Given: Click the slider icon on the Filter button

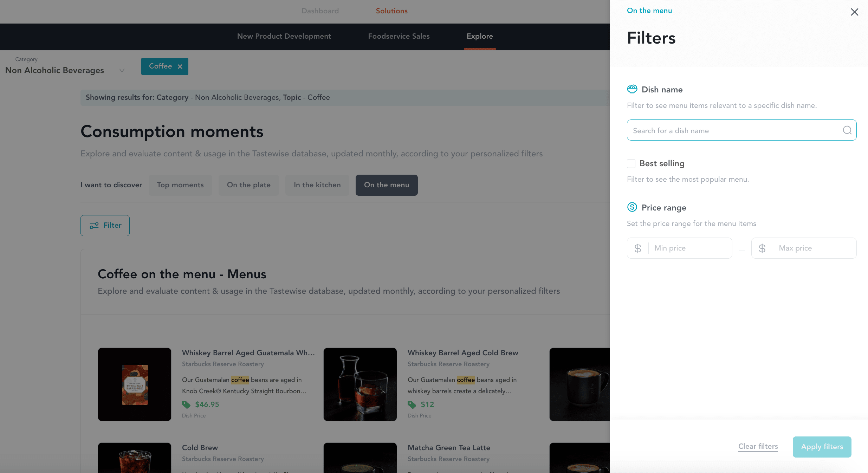Looking at the screenshot, I should [x=94, y=226].
